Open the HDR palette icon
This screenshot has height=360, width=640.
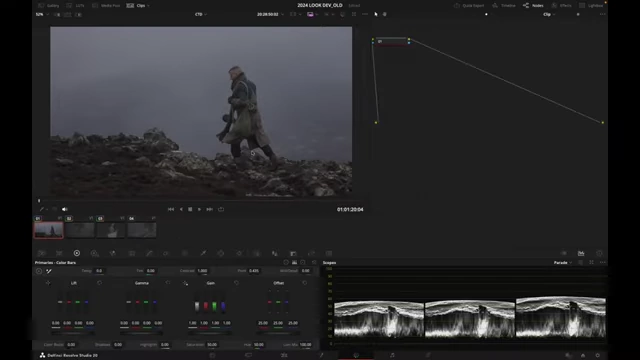tap(95, 253)
